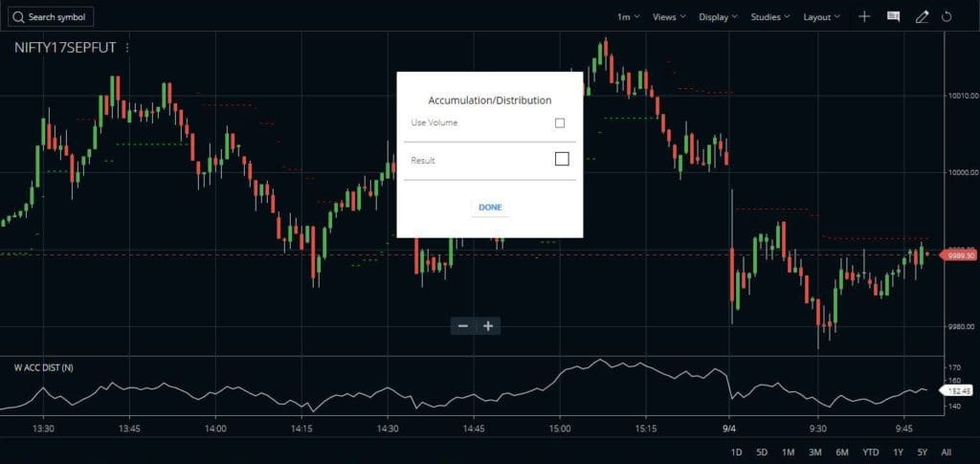Select the 3M range
Screen dimensions: 980x464
[814, 453]
